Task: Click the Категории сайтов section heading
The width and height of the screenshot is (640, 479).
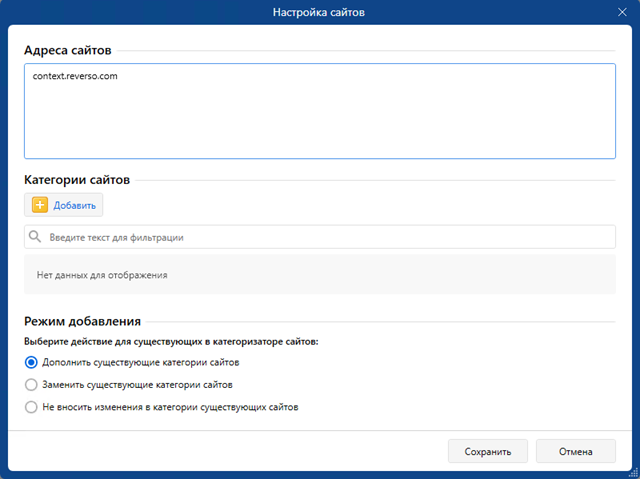Action: tap(77, 180)
